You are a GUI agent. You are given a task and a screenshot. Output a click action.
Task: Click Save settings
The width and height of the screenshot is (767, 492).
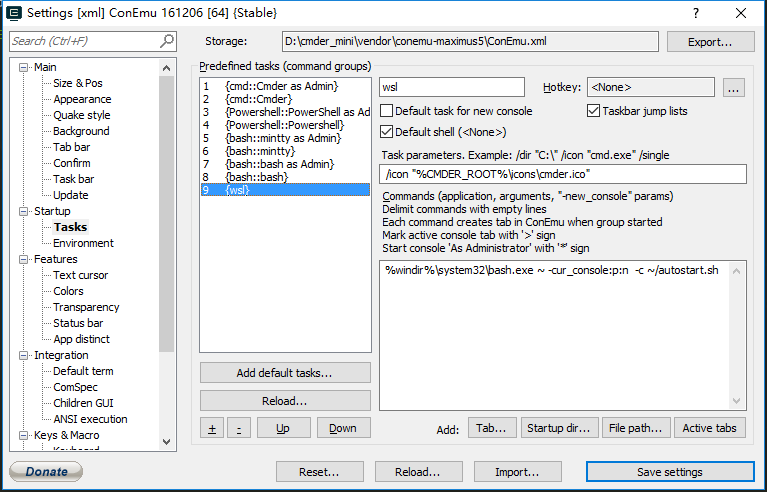coord(670,472)
